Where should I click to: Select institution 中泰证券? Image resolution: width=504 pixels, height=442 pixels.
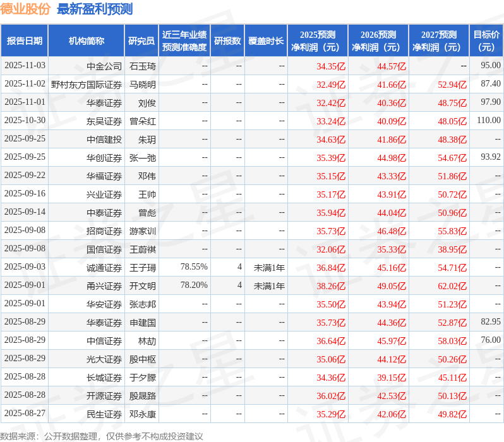click(104, 213)
